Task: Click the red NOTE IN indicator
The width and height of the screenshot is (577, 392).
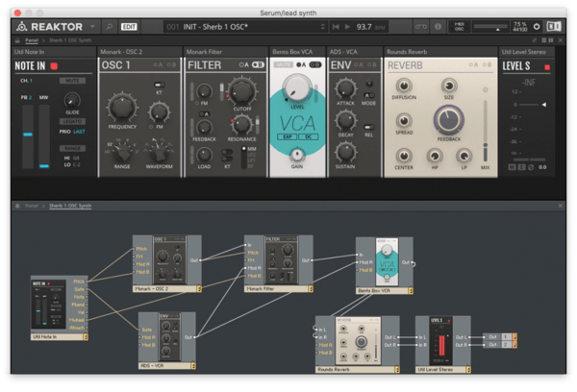Action: pos(56,66)
